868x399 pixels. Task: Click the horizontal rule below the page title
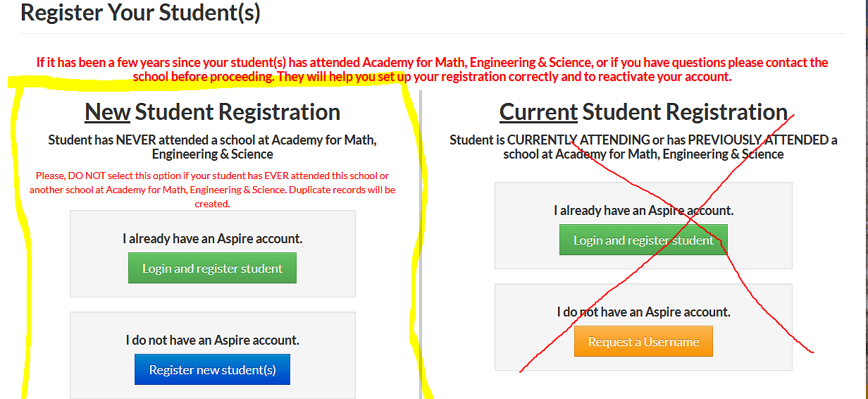coord(432,33)
